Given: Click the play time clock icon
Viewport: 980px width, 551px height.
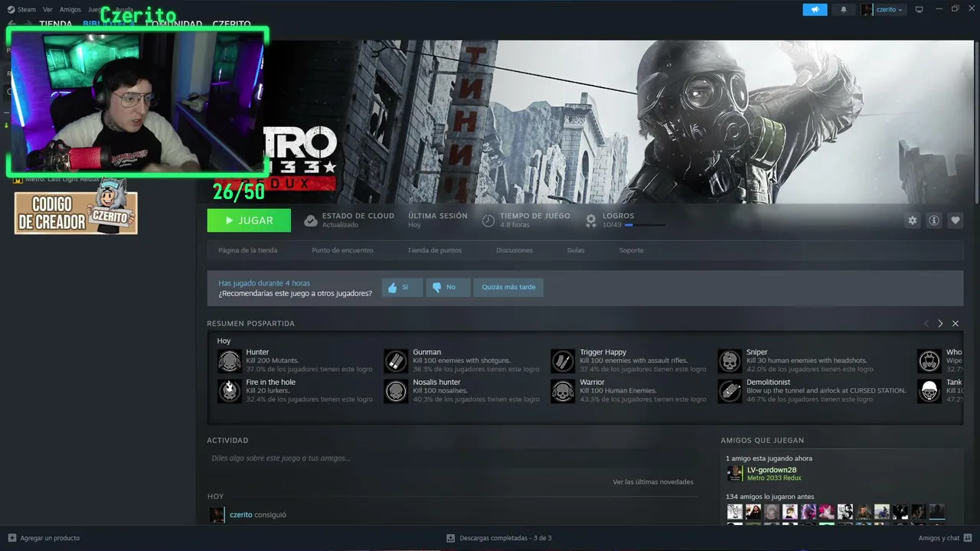Looking at the screenshot, I should click(488, 221).
